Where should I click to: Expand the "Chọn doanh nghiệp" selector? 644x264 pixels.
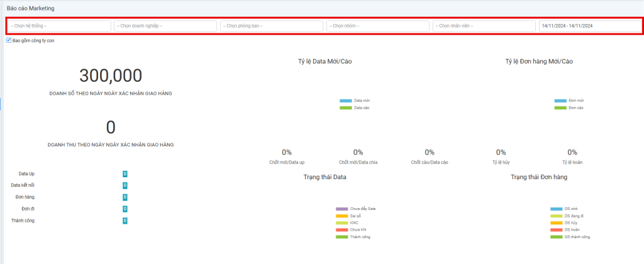pos(165,26)
